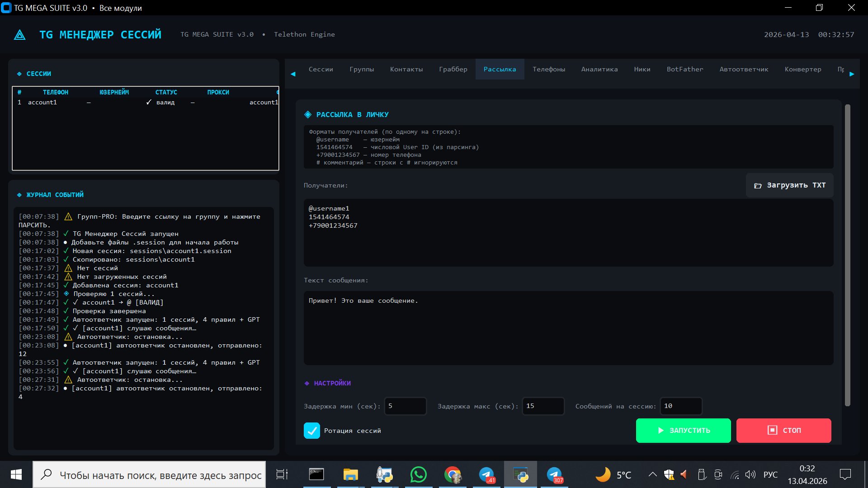Open the Граббер tab
Image resolution: width=868 pixels, height=488 pixels.
coord(453,69)
